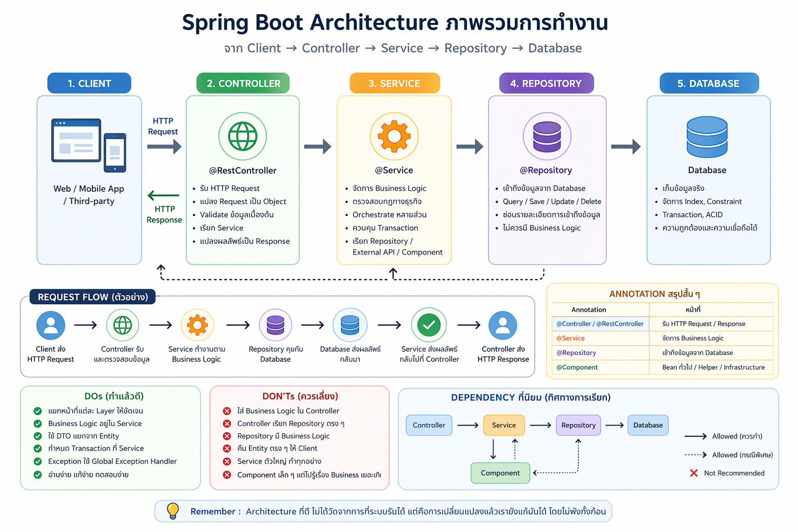Click the purple database icon above @Repository
The height and width of the screenshot is (532, 798).
point(547,136)
